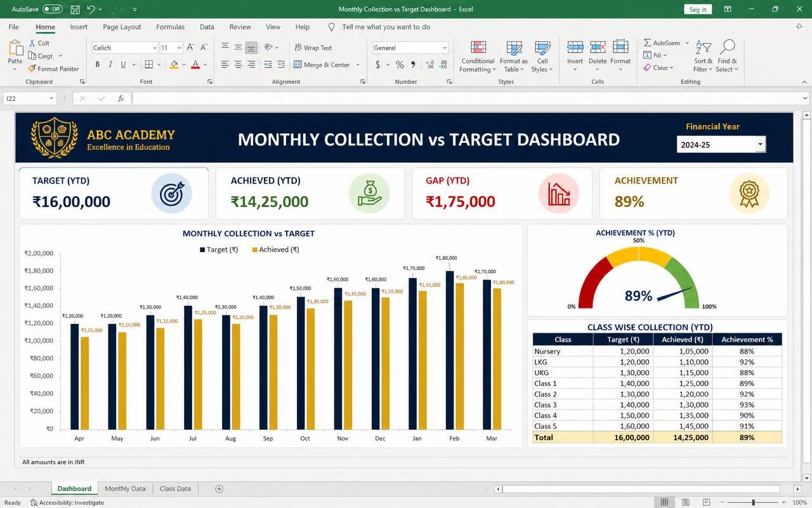Switch to the Formulas tab
Image resolution: width=812 pixels, height=508 pixels.
click(x=170, y=27)
